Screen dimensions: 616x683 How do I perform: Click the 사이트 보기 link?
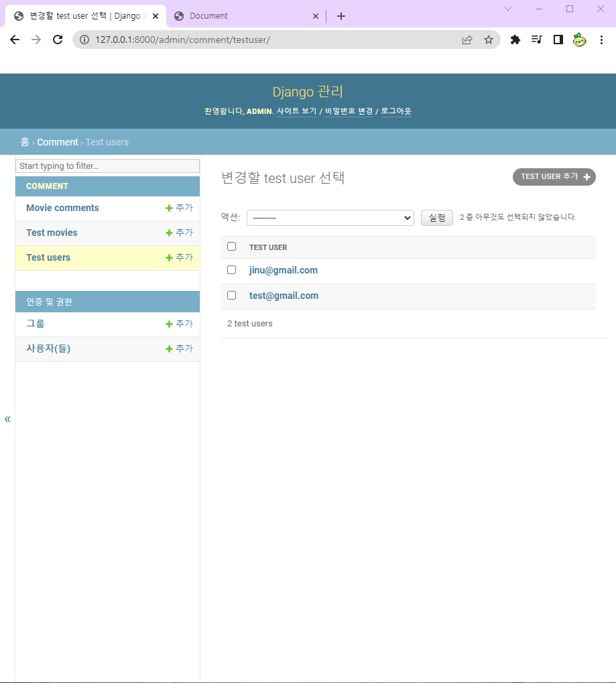(296, 111)
